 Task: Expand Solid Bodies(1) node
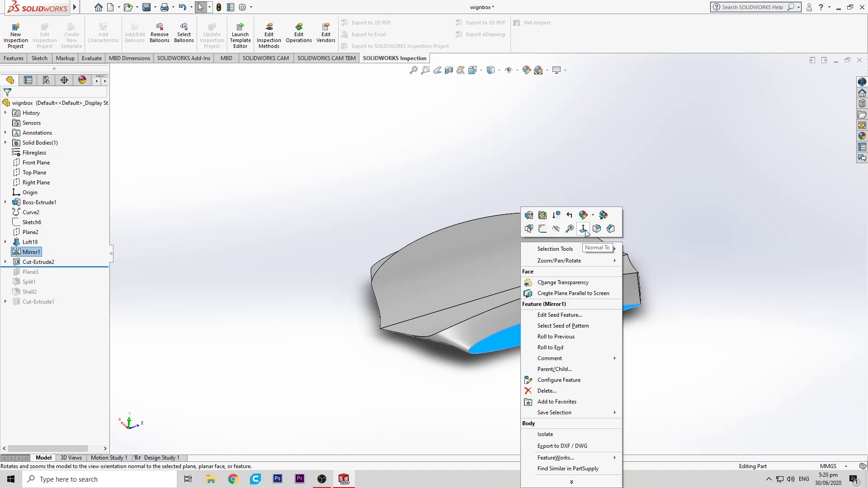coord(5,143)
